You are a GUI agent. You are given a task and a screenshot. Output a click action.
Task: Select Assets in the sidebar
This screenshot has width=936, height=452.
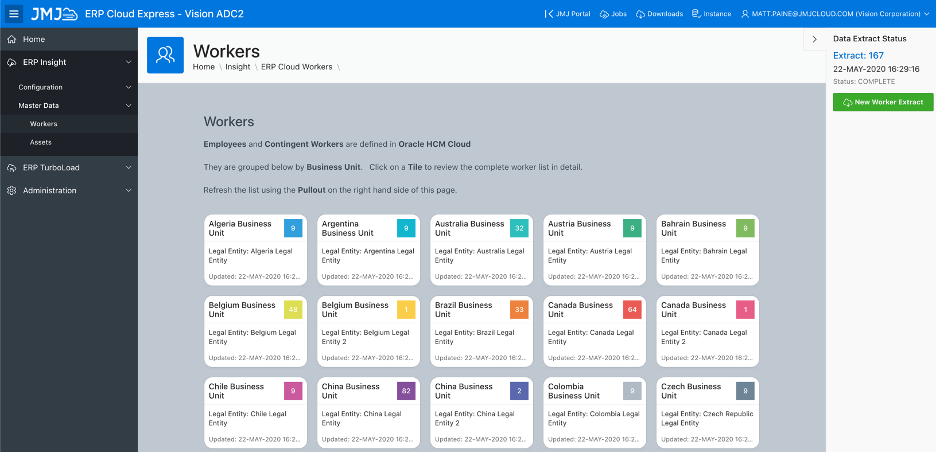click(41, 142)
